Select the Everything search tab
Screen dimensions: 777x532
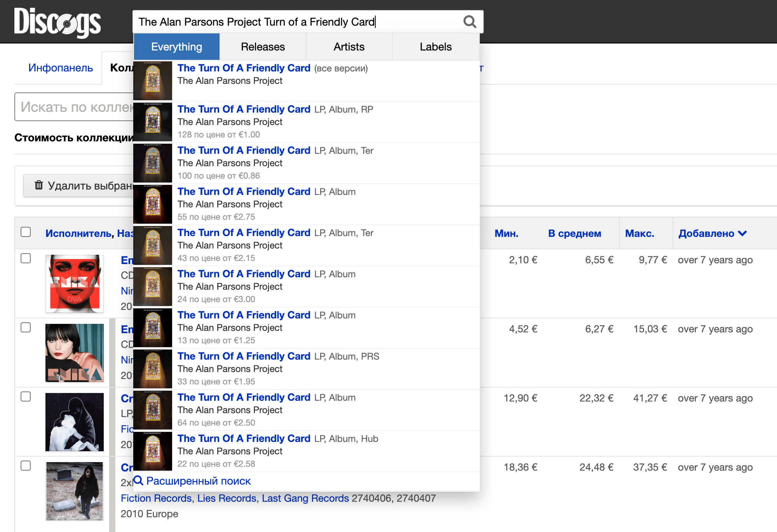(x=176, y=45)
